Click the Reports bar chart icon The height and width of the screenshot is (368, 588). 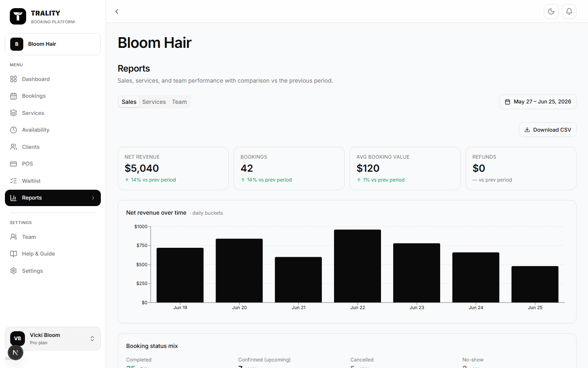(x=13, y=198)
